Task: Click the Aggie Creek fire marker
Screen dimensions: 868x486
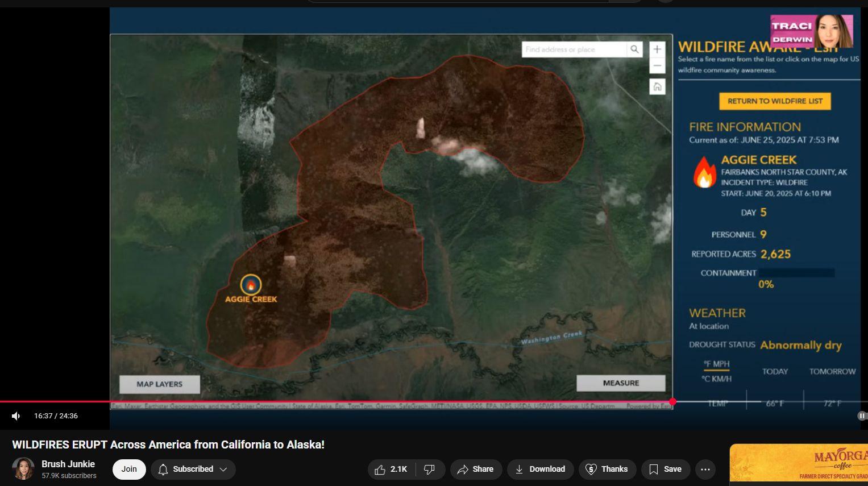Action: click(x=251, y=285)
